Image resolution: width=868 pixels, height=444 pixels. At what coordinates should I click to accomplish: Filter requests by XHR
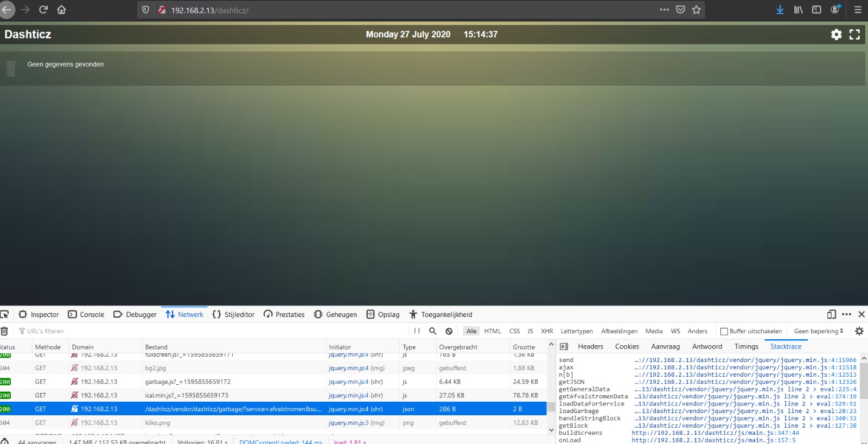pos(547,331)
